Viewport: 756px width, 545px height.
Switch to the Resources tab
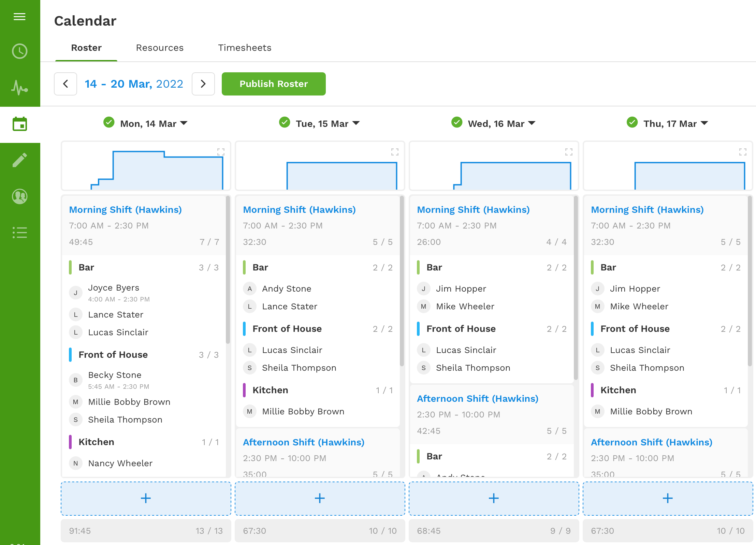tap(160, 48)
